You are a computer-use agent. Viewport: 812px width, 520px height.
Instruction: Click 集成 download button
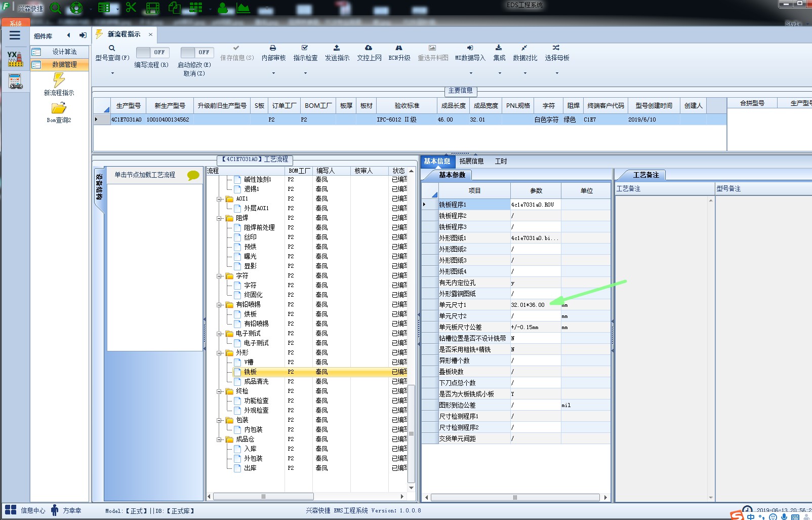tap(499, 53)
